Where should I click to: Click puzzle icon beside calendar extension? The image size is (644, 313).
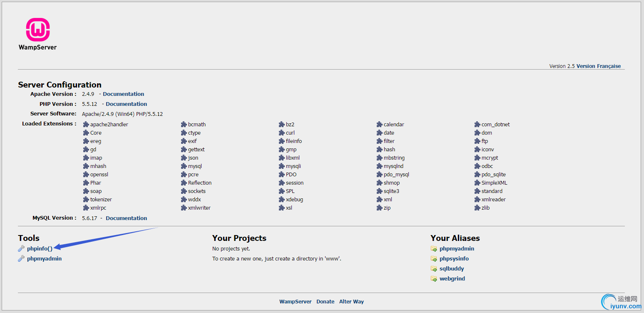(x=380, y=125)
